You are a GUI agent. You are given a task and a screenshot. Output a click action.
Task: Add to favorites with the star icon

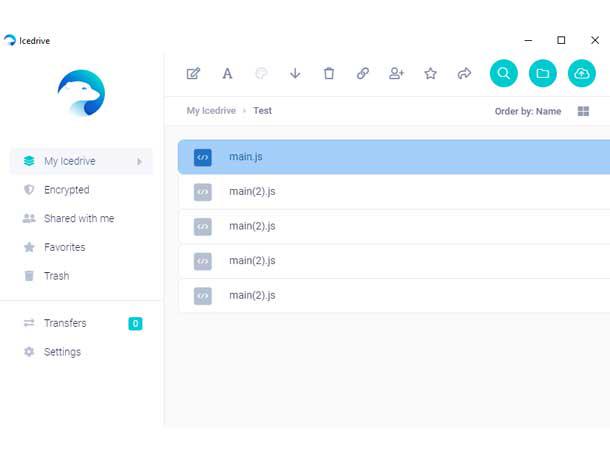(x=430, y=73)
